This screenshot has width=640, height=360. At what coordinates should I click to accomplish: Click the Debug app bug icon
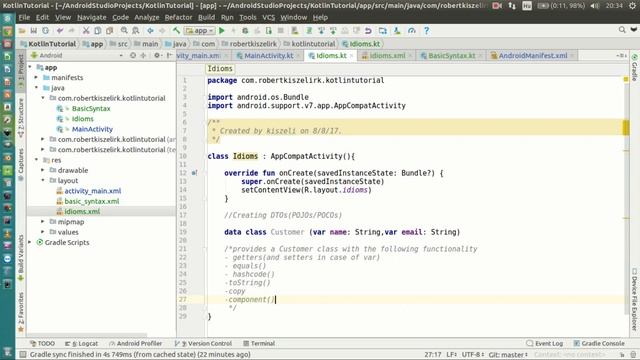tap(245, 31)
